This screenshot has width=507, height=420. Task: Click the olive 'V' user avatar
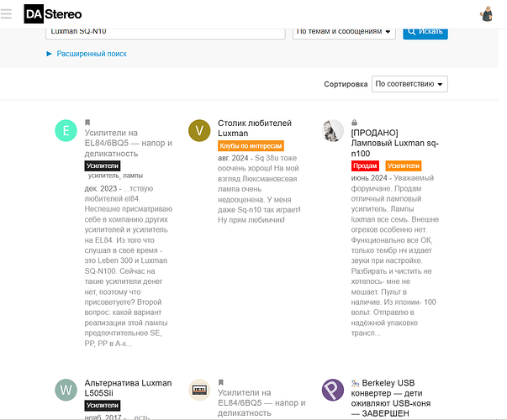tap(199, 130)
